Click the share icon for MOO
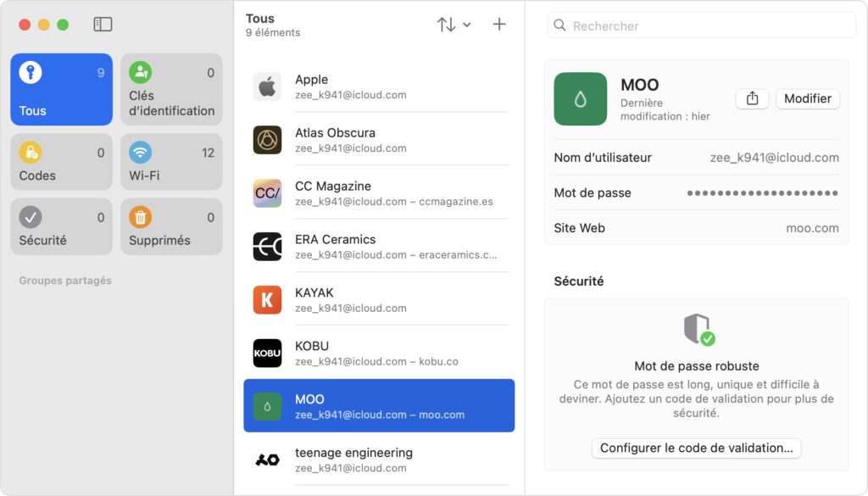 (x=752, y=98)
